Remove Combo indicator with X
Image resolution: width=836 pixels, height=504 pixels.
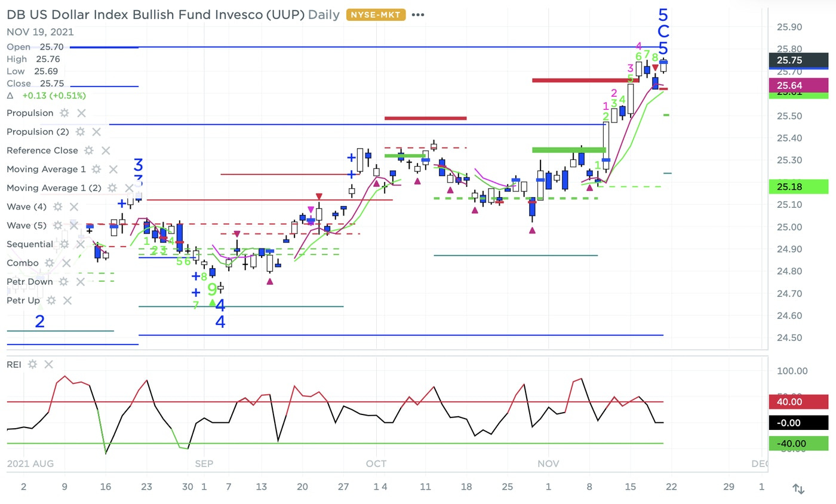[66, 263]
